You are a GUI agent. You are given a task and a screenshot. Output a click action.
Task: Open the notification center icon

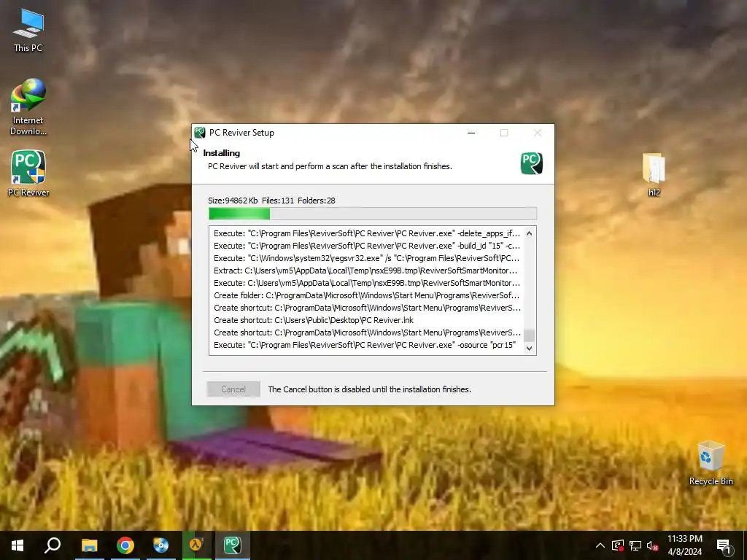click(x=724, y=545)
